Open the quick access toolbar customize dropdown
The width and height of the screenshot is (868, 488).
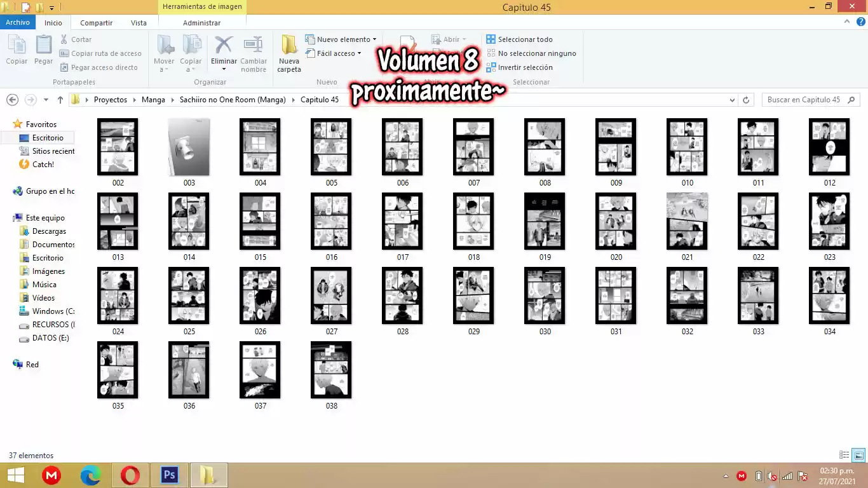tap(51, 8)
